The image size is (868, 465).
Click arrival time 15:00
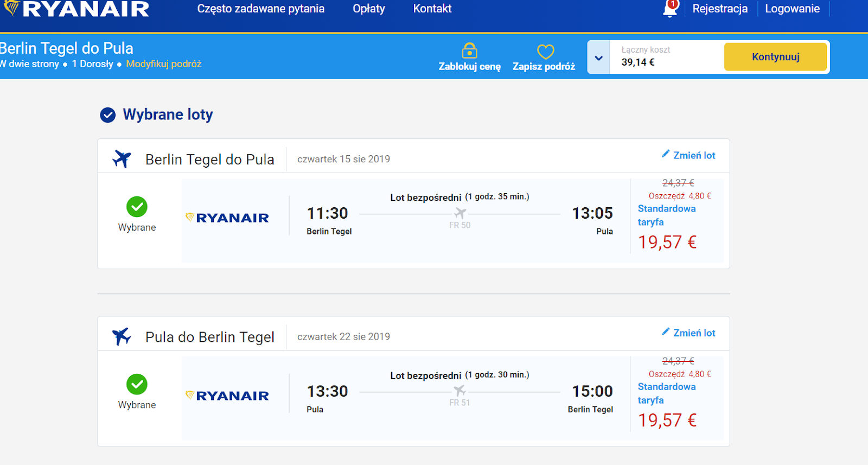(x=592, y=391)
